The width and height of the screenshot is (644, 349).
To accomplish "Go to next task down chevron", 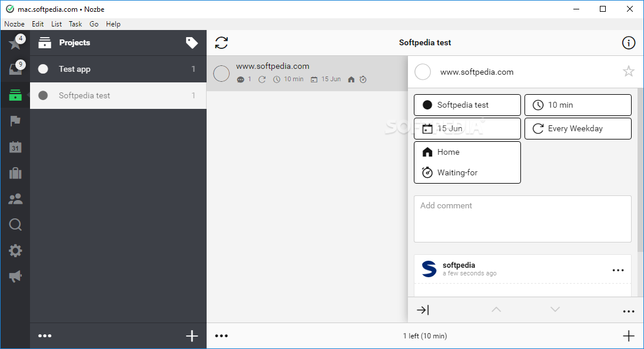I will pyautogui.click(x=555, y=310).
